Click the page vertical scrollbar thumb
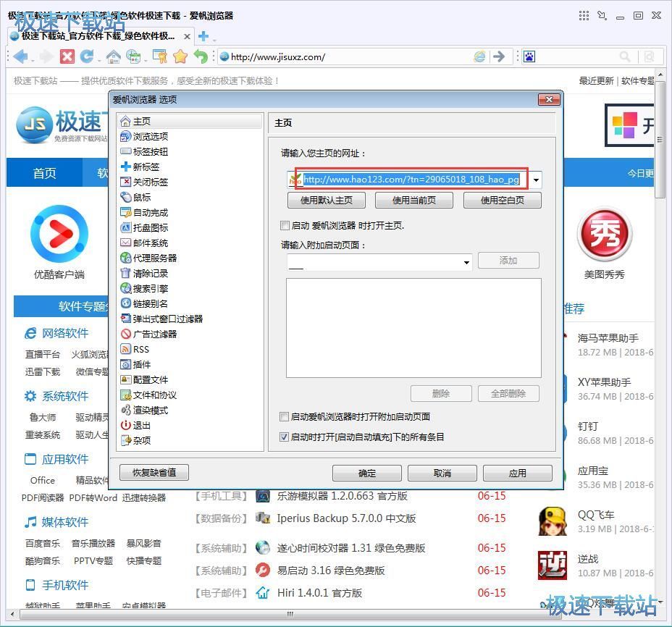The height and width of the screenshot is (627, 672). (660, 139)
